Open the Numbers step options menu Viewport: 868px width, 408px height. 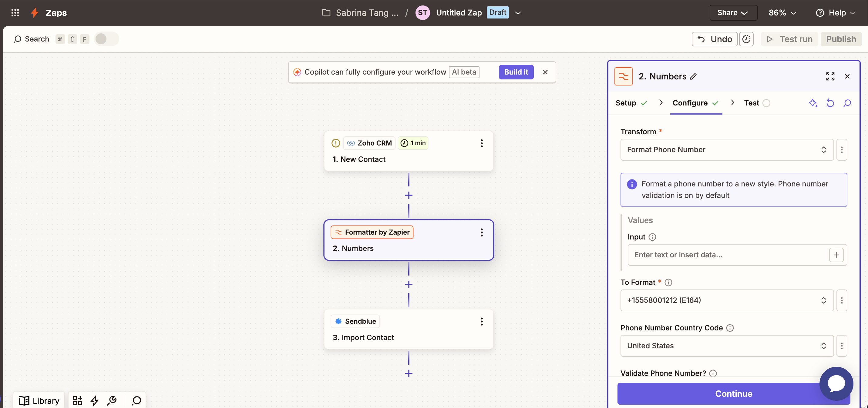[x=482, y=232]
